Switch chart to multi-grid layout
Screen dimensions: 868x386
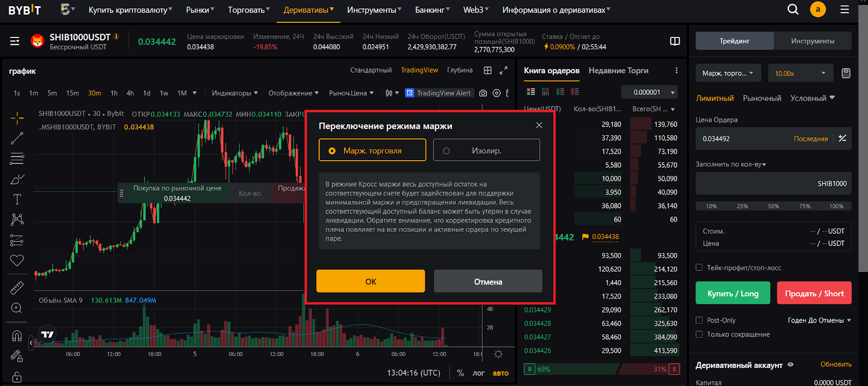(488, 71)
